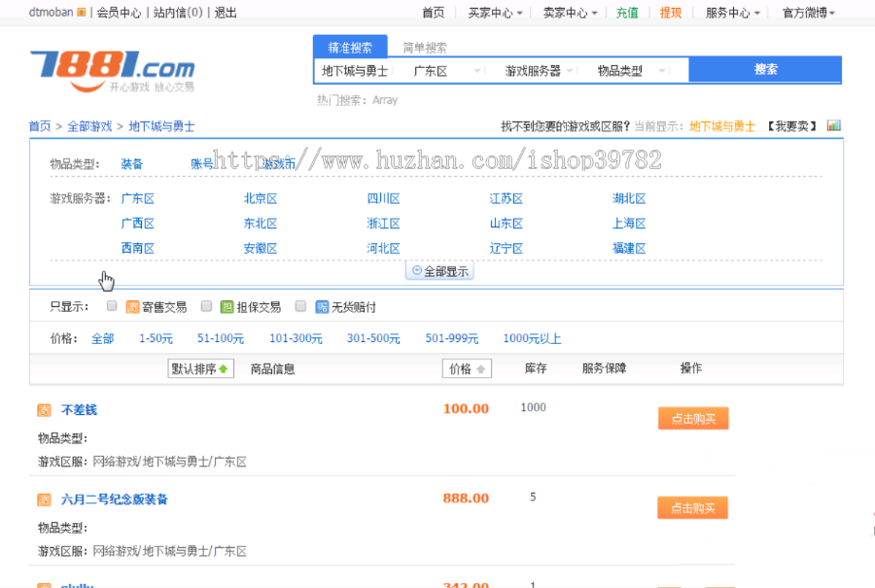Viewport: 875px width, 588px height.
Task: Expand the server list with 全部显示
Action: coord(439,272)
